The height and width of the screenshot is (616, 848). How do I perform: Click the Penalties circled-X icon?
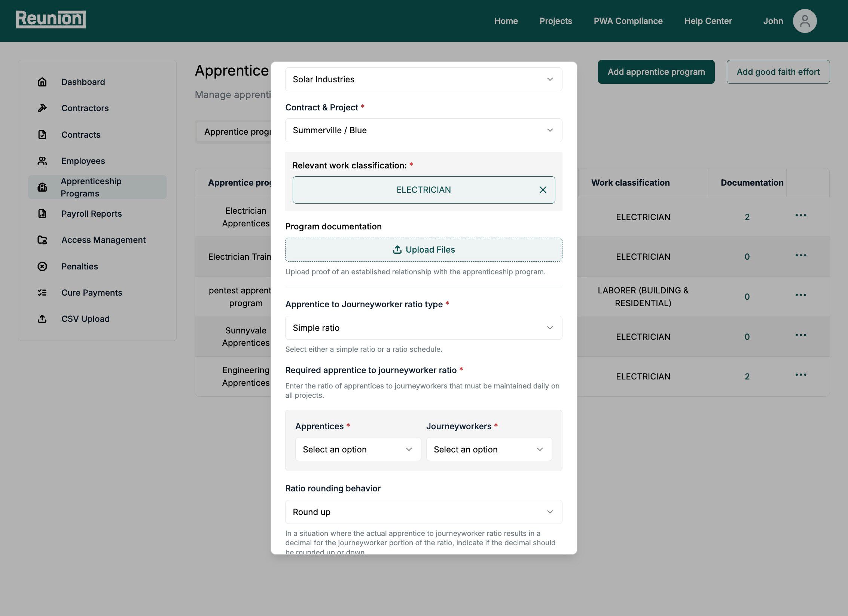point(42,266)
